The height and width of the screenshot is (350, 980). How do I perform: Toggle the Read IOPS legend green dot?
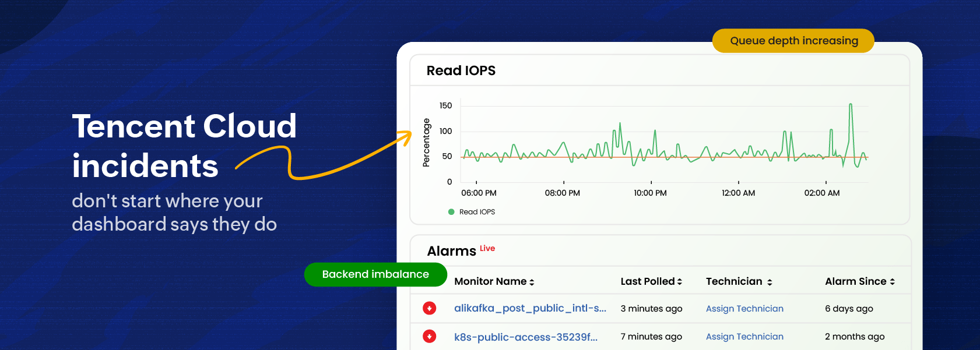(x=451, y=212)
